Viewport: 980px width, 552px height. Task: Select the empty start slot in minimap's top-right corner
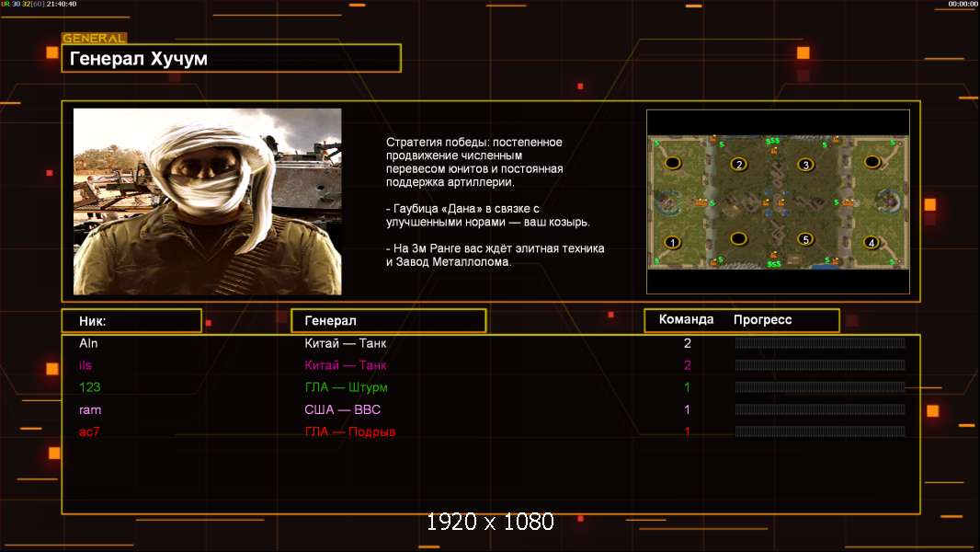click(872, 163)
